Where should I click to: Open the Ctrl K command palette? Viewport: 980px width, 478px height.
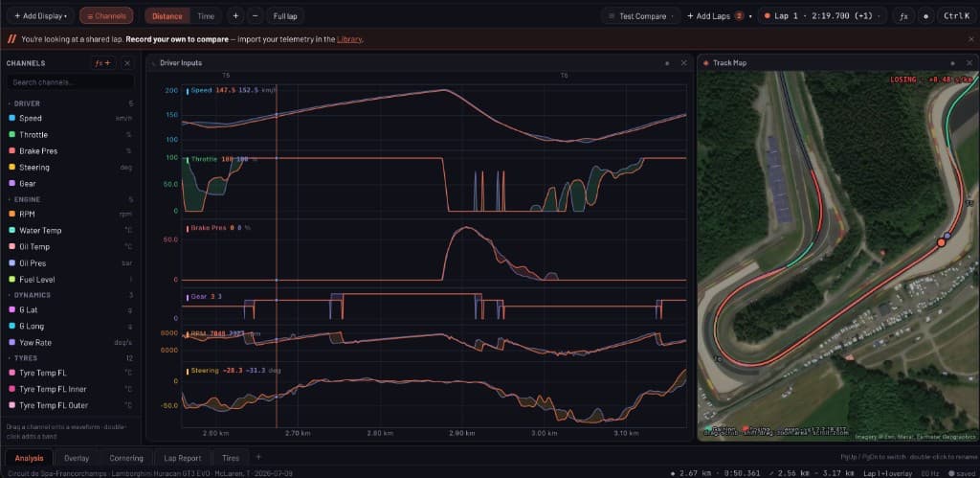click(956, 16)
